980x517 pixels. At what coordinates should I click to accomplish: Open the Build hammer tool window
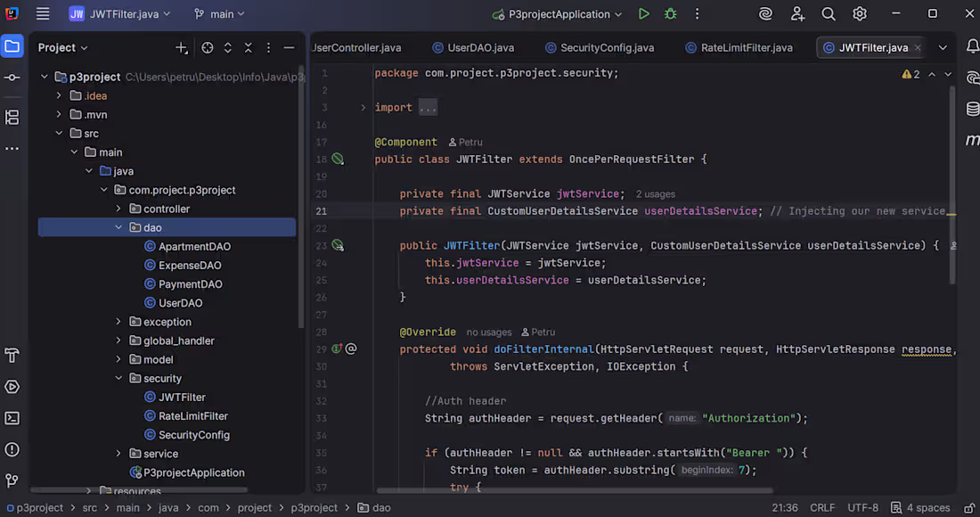point(12,356)
